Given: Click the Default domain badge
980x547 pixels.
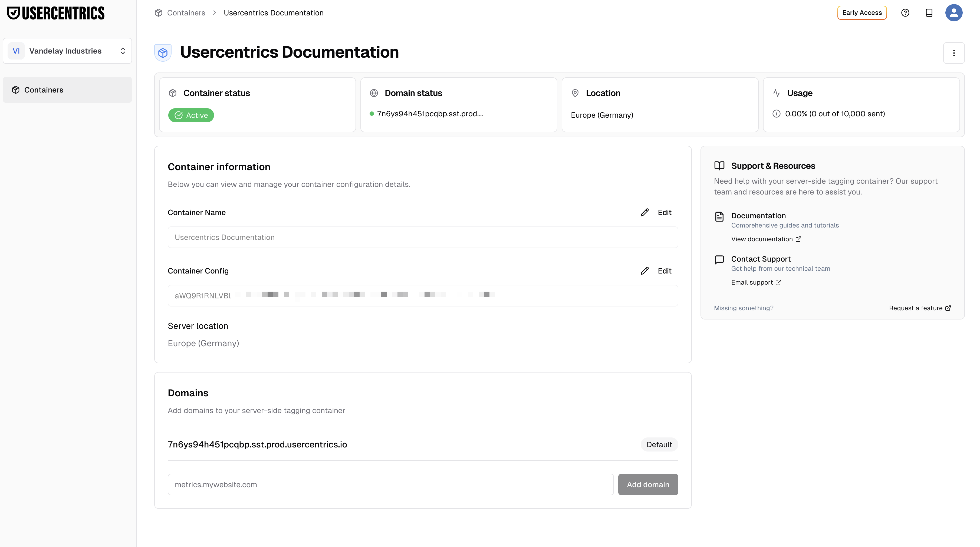Looking at the screenshot, I should (659, 444).
